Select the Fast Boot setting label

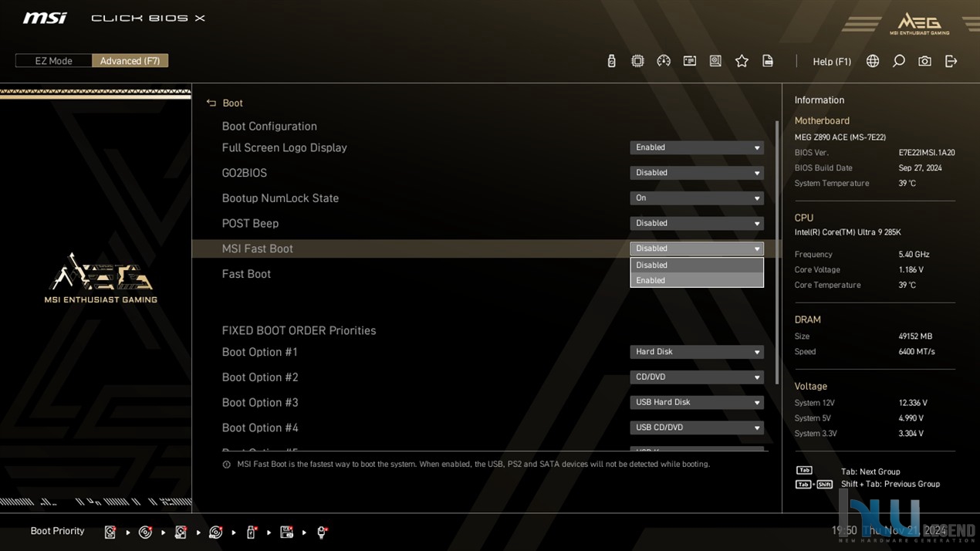pyautogui.click(x=246, y=274)
